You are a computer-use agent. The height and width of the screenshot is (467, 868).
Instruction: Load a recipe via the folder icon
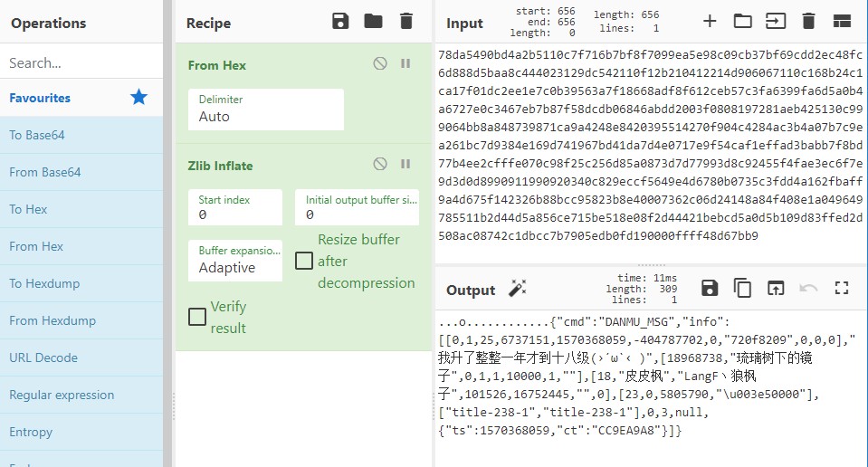click(x=373, y=21)
